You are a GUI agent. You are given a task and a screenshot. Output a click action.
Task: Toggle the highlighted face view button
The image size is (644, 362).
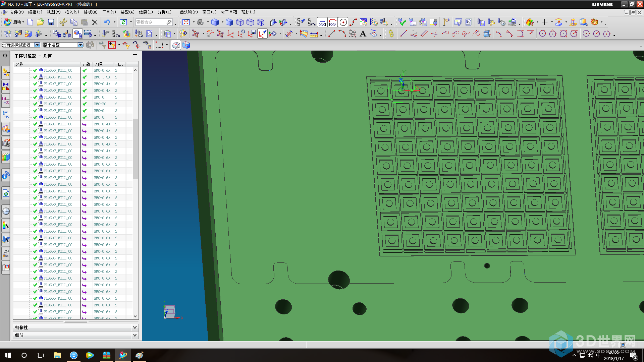[x=176, y=45]
